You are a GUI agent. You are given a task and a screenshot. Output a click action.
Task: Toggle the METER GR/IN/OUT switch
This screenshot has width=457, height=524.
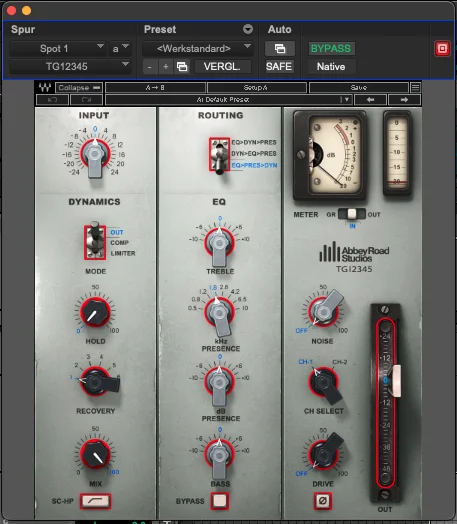[x=352, y=214]
